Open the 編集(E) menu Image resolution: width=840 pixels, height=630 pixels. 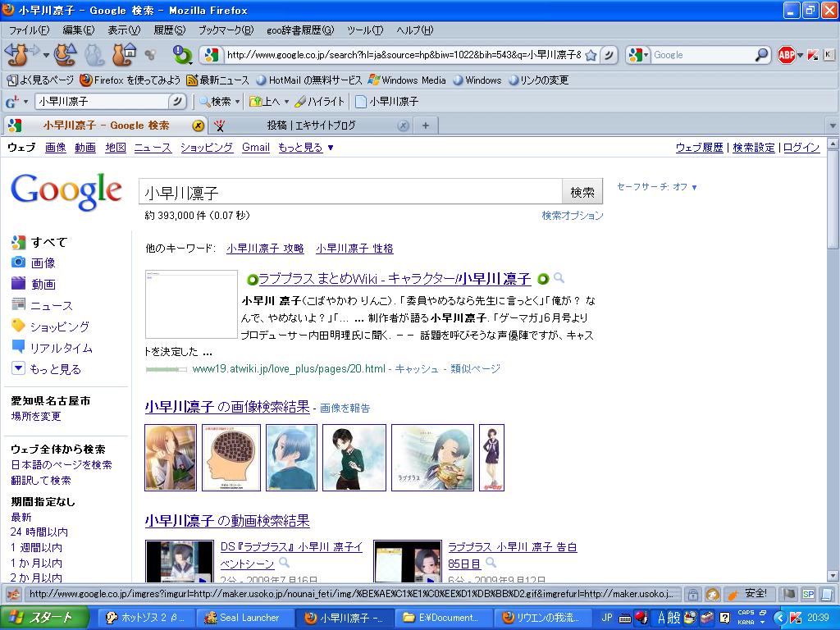(x=79, y=30)
